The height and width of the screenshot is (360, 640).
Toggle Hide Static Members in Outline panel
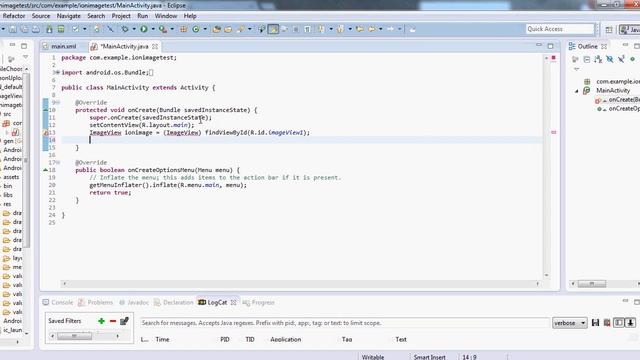click(621, 59)
